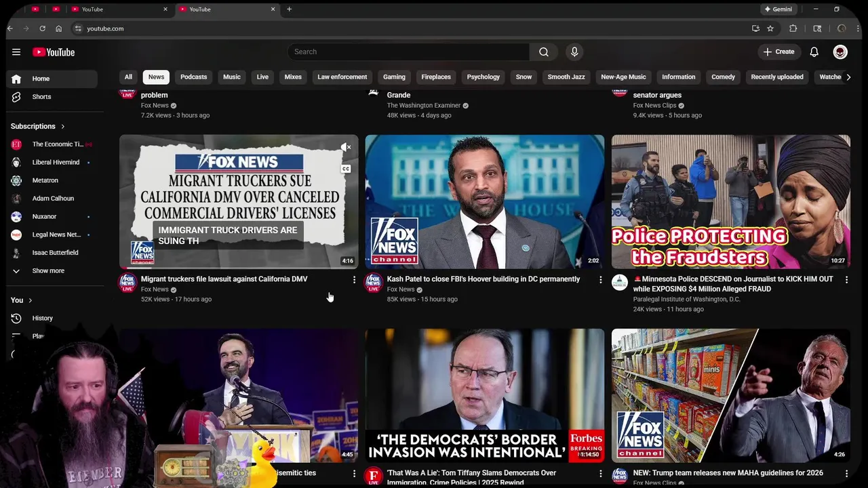This screenshot has height=488, width=868.
Task: Select the Smooth Jazz chip
Action: click(566, 77)
